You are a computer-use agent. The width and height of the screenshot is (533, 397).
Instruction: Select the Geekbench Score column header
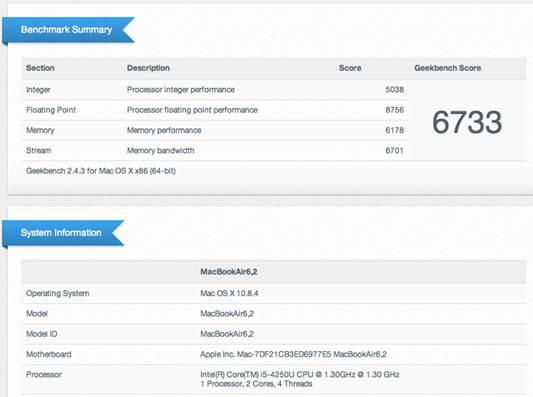(447, 68)
